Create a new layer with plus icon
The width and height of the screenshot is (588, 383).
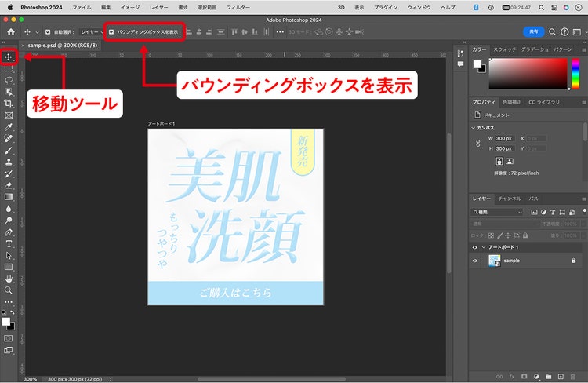(x=561, y=376)
